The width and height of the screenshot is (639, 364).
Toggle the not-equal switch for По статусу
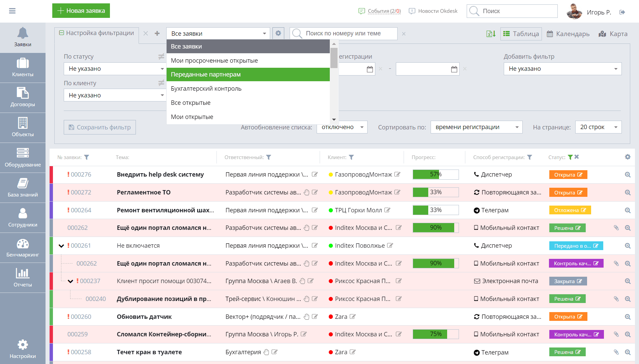pyautogui.click(x=161, y=57)
